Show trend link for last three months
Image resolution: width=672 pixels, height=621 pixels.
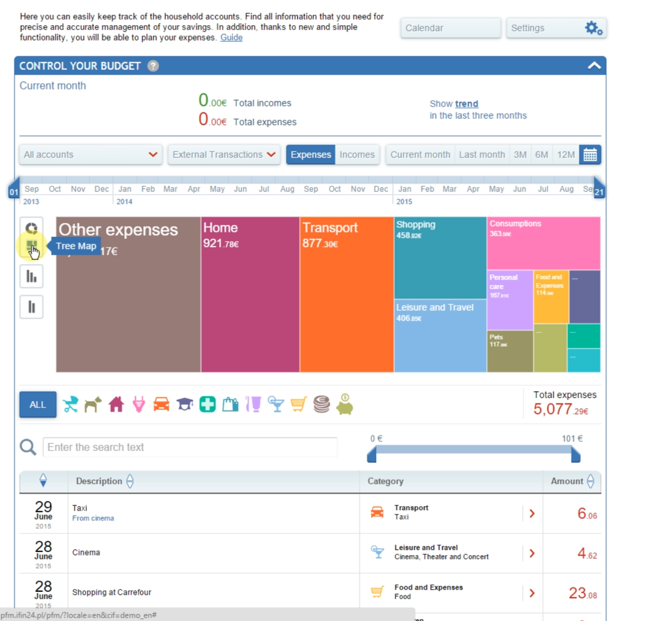coord(466,104)
